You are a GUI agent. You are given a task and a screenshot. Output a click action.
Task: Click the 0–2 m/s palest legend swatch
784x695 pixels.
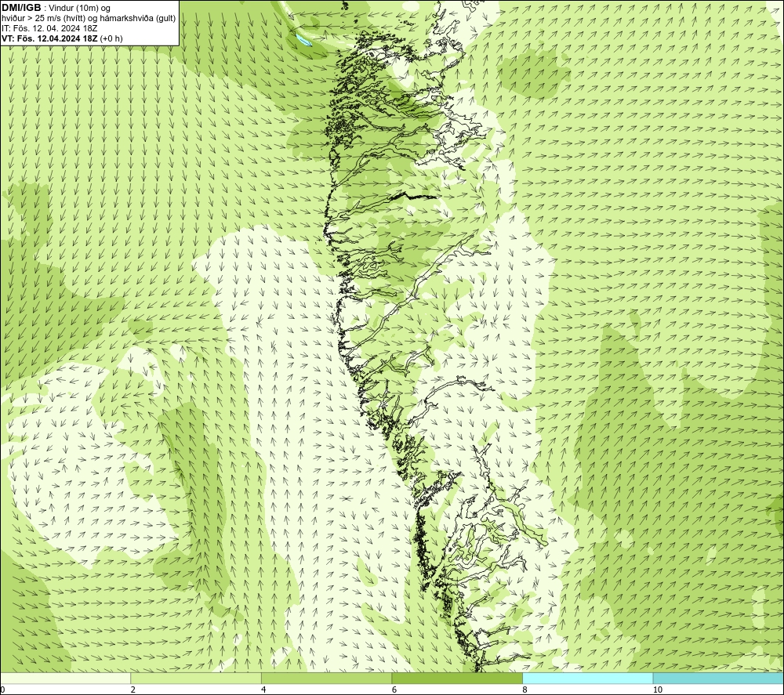tap(66, 678)
